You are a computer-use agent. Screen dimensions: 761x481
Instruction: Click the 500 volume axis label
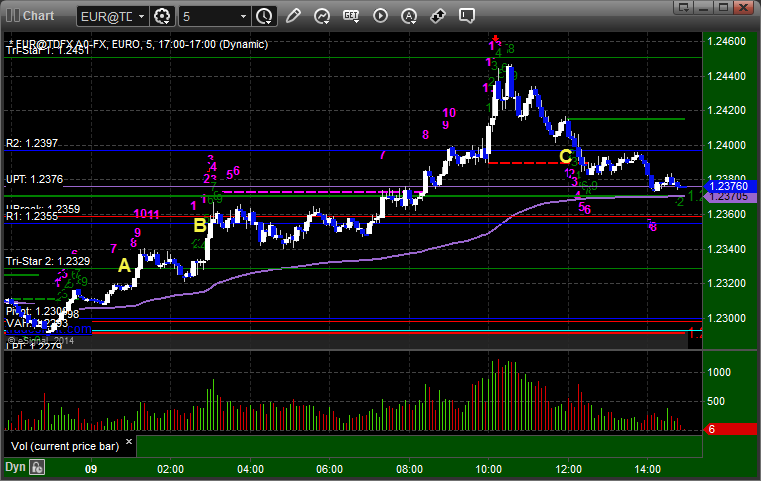[x=716, y=401]
